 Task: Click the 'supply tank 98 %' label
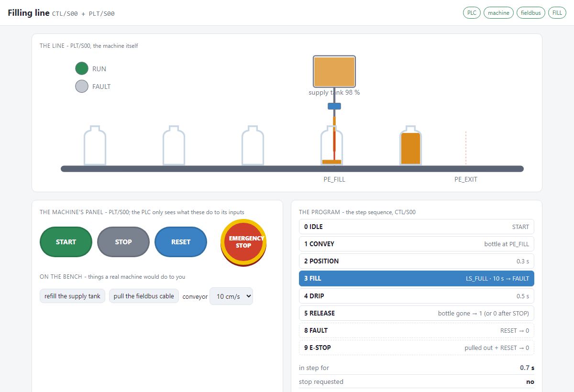tap(334, 92)
